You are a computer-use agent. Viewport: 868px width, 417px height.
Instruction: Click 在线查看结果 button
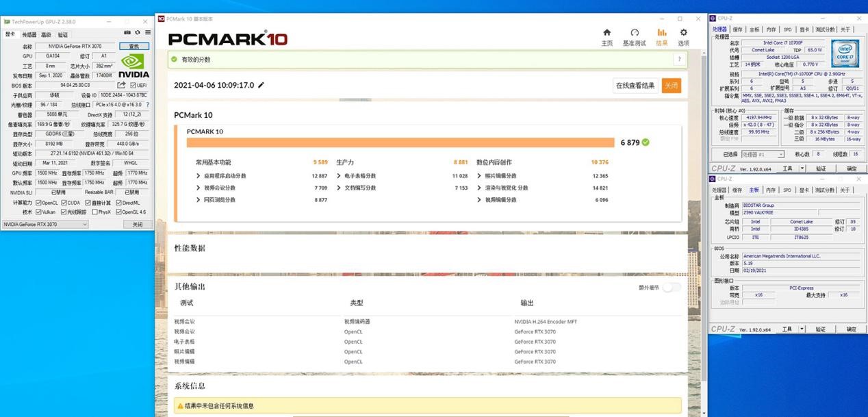(x=635, y=86)
